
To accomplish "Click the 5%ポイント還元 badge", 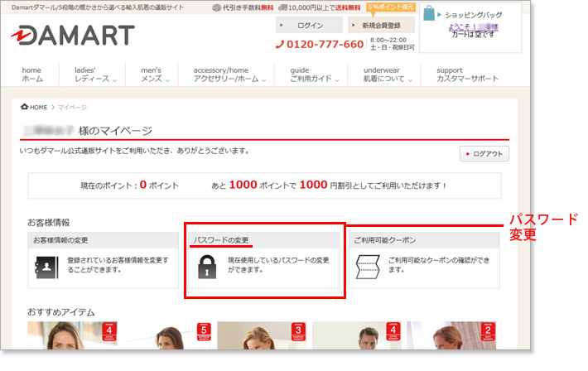I will [391, 7].
